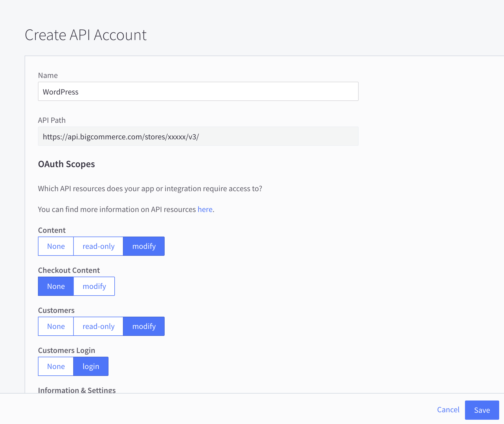Enable login for the Customers Login scope
The width and height of the screenshot is (504, 424).
coord(91,366)
